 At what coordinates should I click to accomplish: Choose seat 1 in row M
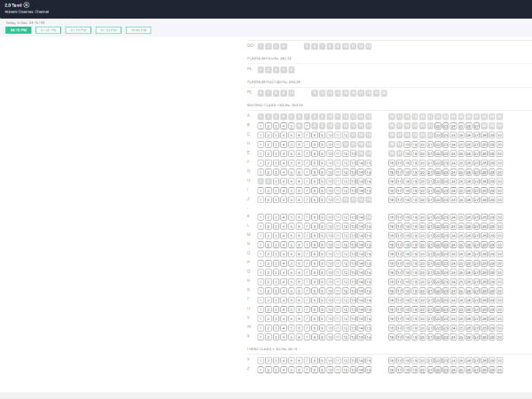[261, 236]
